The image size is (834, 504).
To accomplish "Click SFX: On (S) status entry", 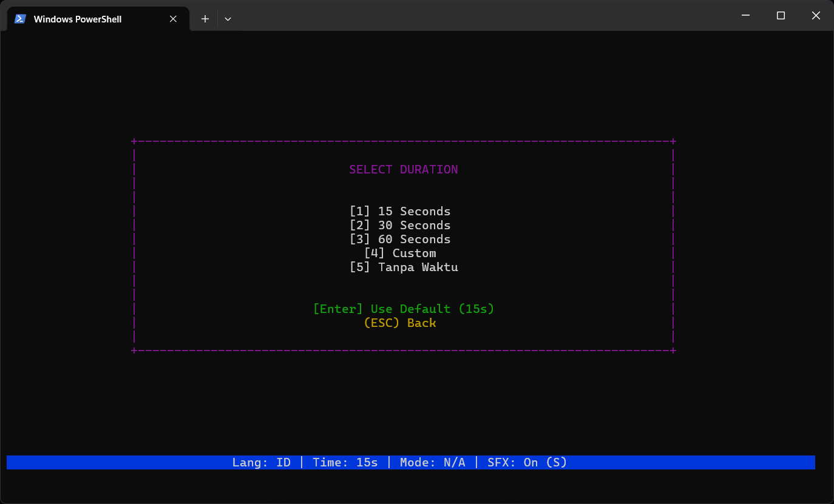I will tap(527, 463).
